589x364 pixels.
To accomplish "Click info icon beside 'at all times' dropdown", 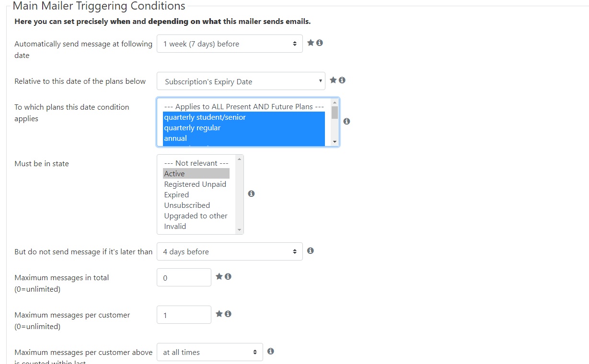I will 271,351.
